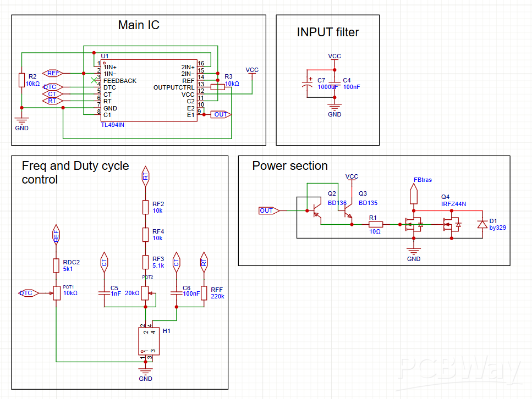
Task: Select the POT1 10kΩ potentiometer symbol
Action: point(56,293)
